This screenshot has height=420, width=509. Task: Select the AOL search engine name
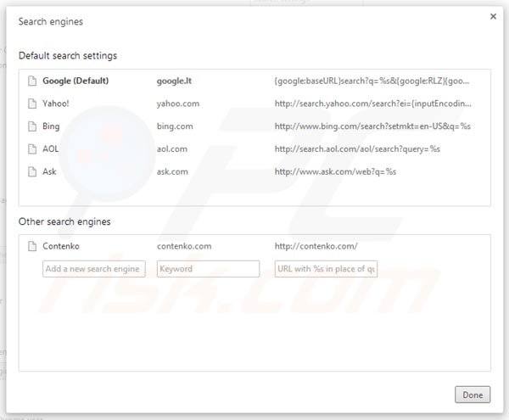[x=51, y=149]
